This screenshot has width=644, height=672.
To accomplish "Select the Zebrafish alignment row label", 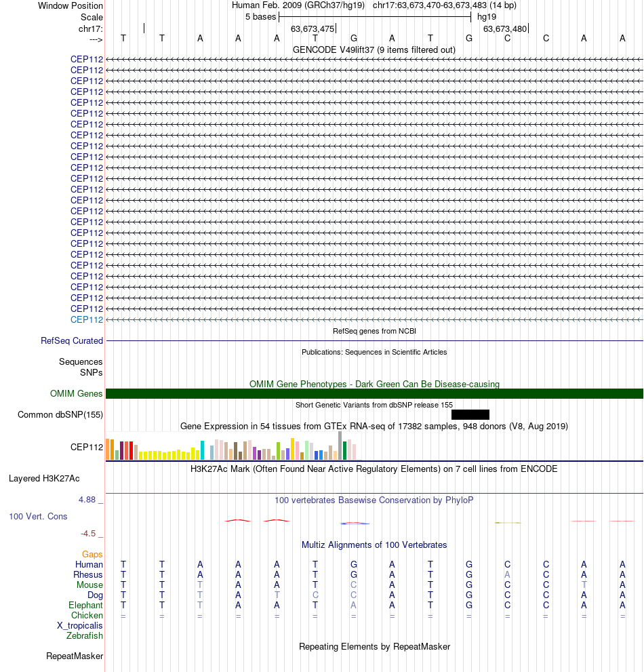I will (x=85, y=635).
